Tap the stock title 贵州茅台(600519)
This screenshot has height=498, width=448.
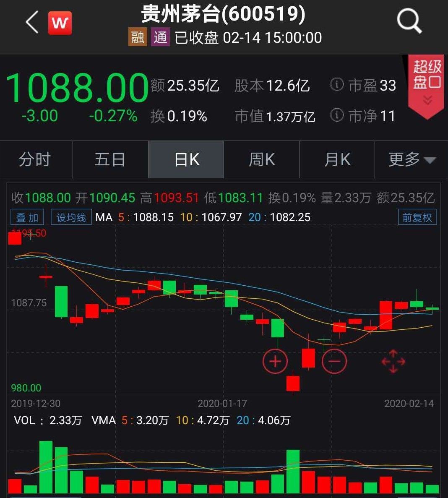pos(223,14)
